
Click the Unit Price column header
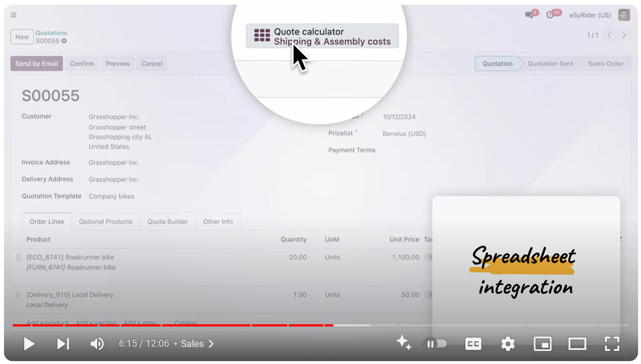[404, 239]
